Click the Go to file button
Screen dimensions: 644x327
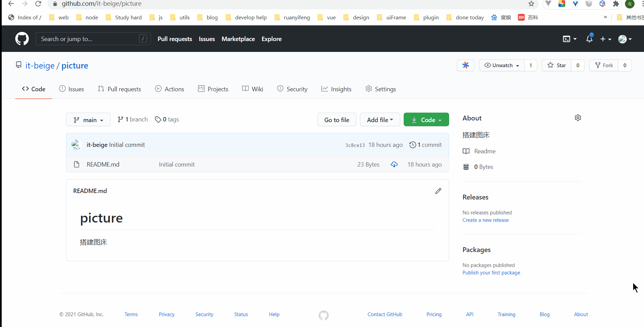[x=337, y=120]
